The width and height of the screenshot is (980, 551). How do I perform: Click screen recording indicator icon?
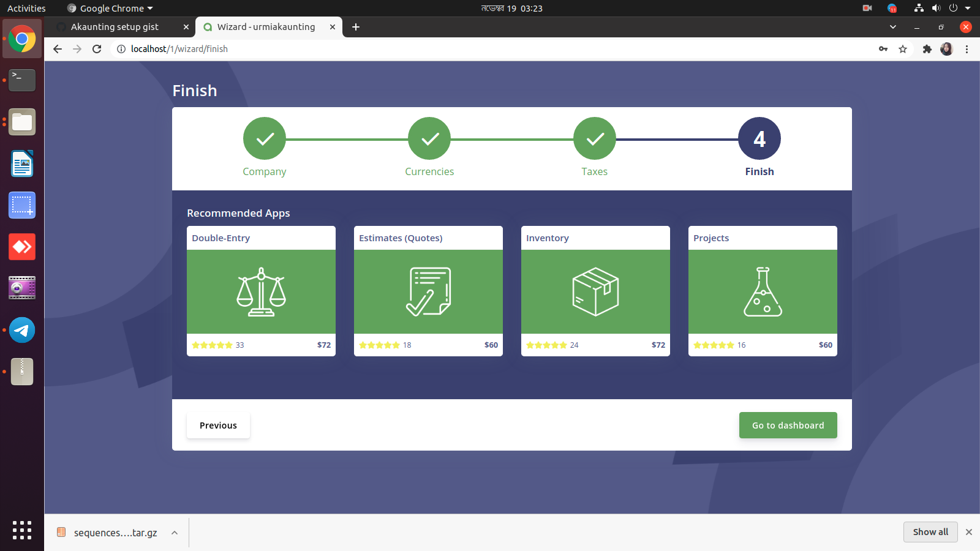tap(867, 8)
